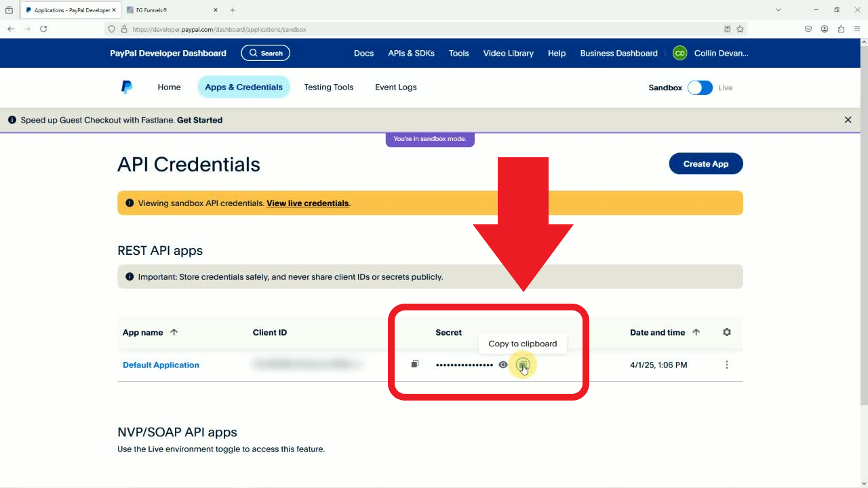Screen dimensions: 868x488
Task: Open Default Application row options menu
Action: (727, 365)
